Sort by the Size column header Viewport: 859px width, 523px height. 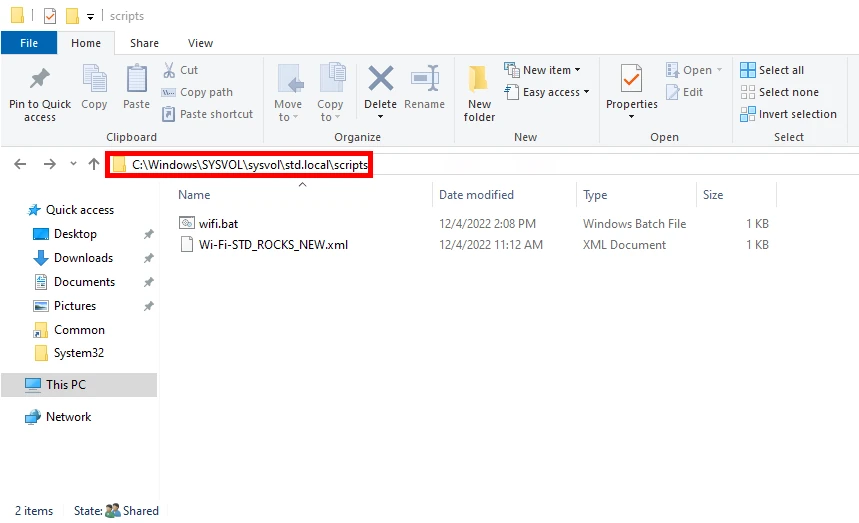tap(713, 194)
